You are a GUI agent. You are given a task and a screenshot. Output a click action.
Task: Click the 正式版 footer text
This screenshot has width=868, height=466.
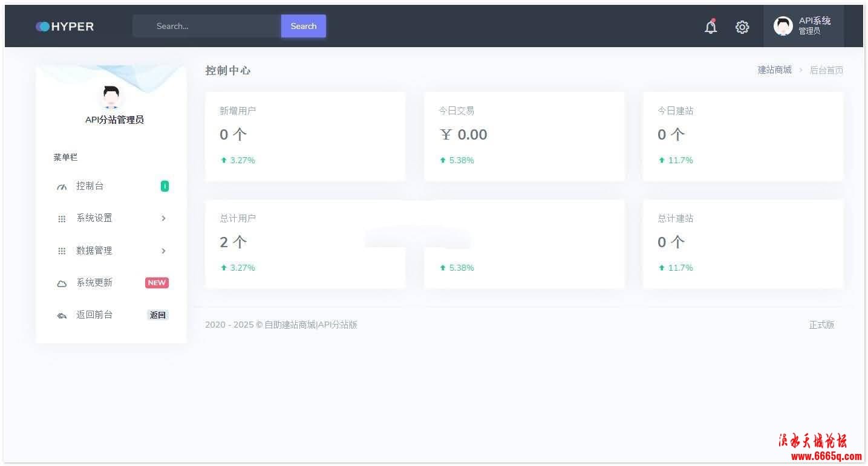click(821, 325)
